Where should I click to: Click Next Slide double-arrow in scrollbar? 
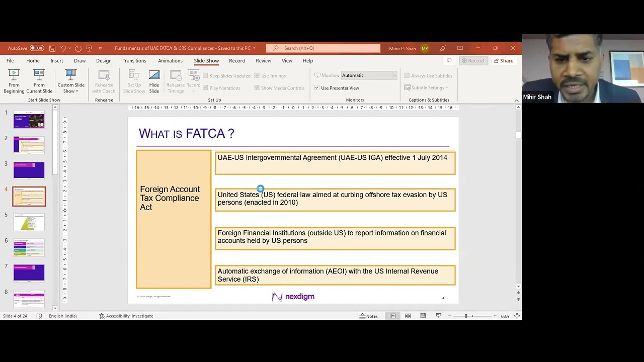(518, 299)
